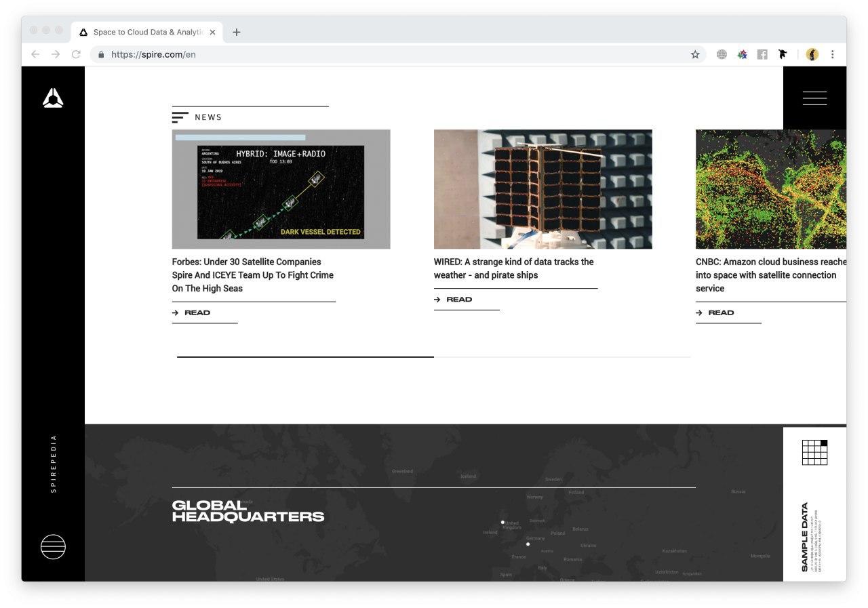Open the WIRED pirate ships article headline
This screenshot has height=608, width=868.
click(514, 268)
